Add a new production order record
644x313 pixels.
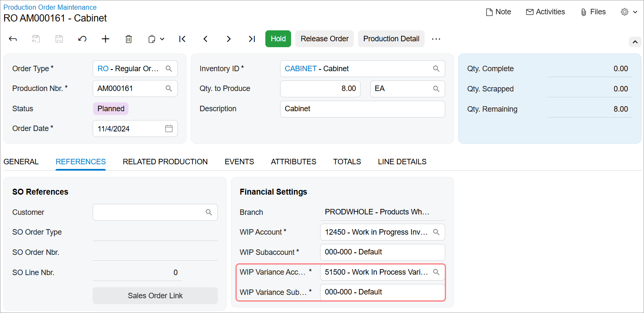pyautogui.click(x=105, y=39)
